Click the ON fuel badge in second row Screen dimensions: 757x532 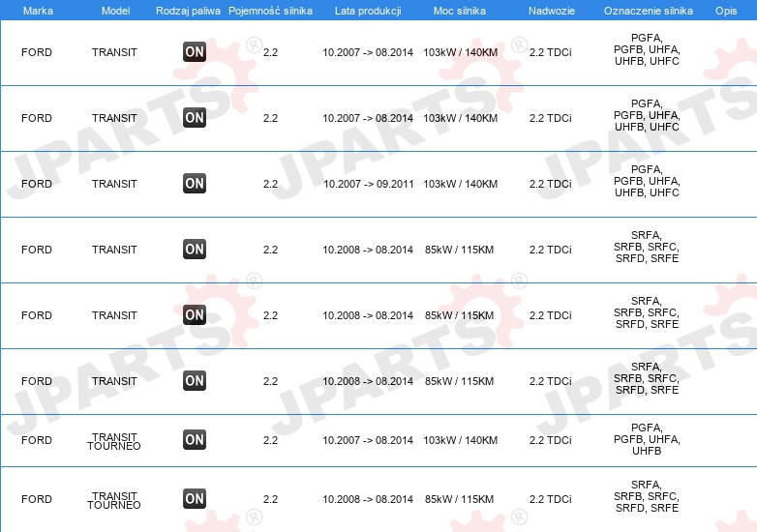(x=195, y=118)
